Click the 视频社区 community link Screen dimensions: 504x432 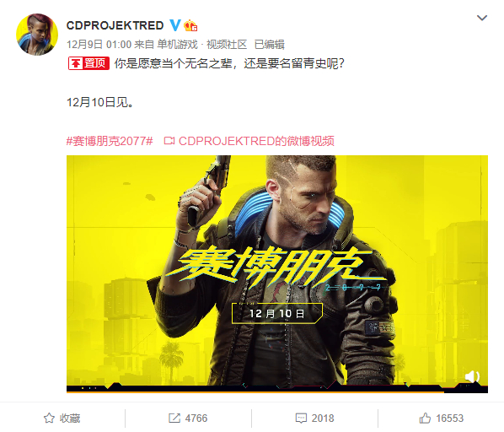[227, 45]
